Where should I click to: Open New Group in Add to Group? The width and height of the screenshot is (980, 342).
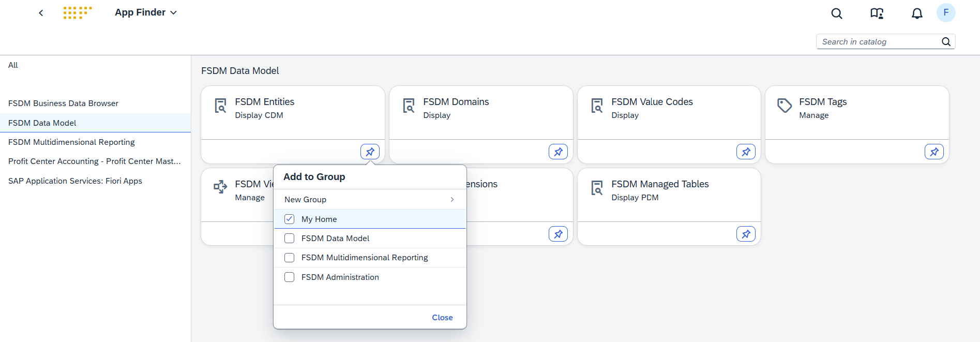point(370,200)
